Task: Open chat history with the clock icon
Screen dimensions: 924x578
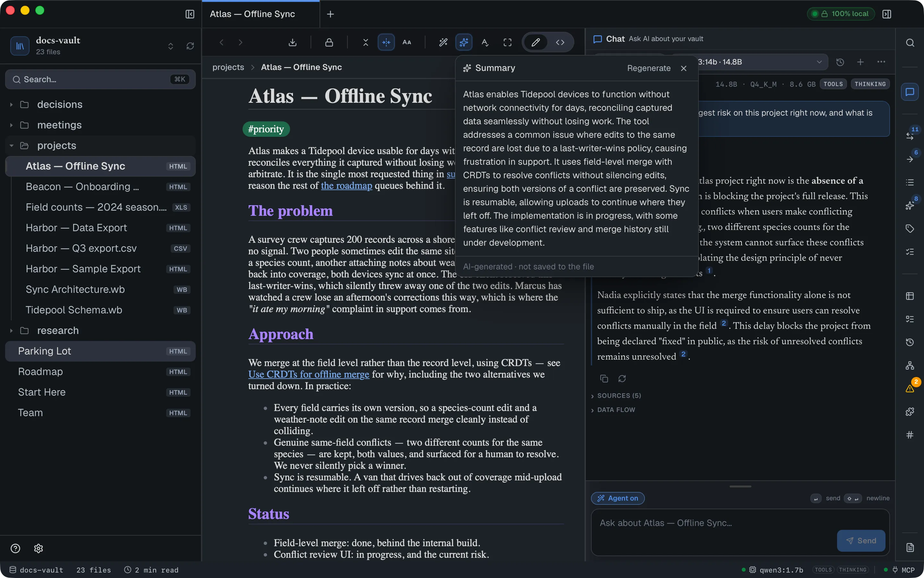Action: coord(840,62)
